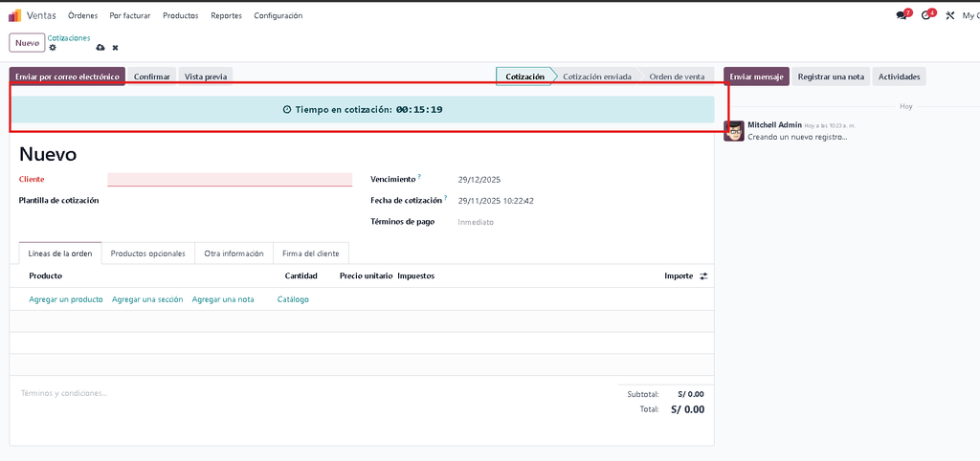
Task: Click Enviar por correo electrónico
Action: [68, 77]
